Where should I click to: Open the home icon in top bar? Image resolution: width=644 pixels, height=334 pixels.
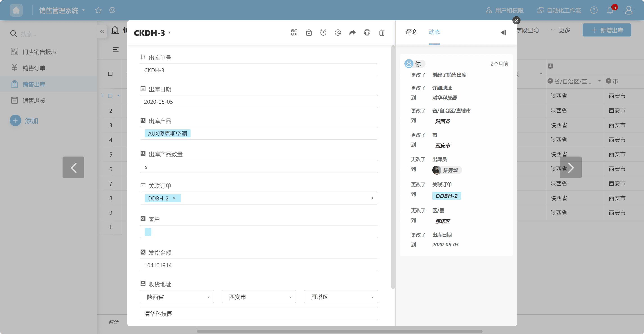coord(16,10)
